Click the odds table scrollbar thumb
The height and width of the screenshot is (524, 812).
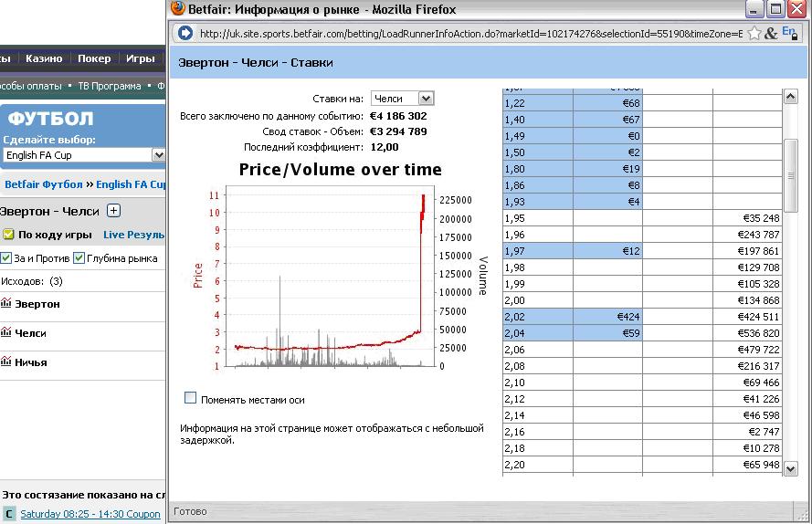coord(790,175)
